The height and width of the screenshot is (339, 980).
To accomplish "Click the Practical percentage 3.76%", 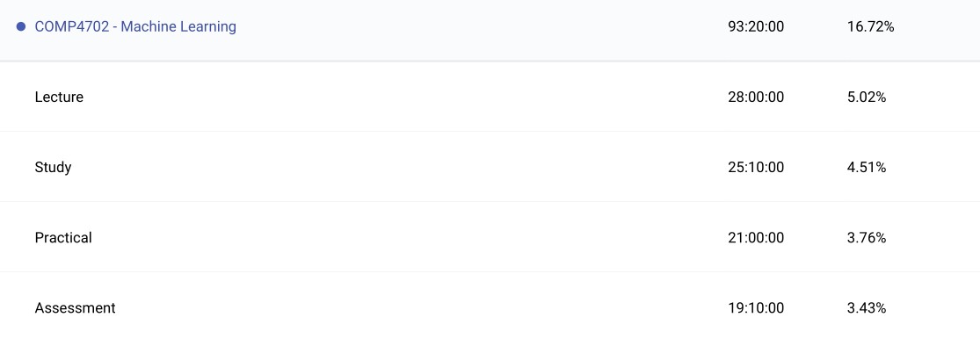I will click(867, 238).
